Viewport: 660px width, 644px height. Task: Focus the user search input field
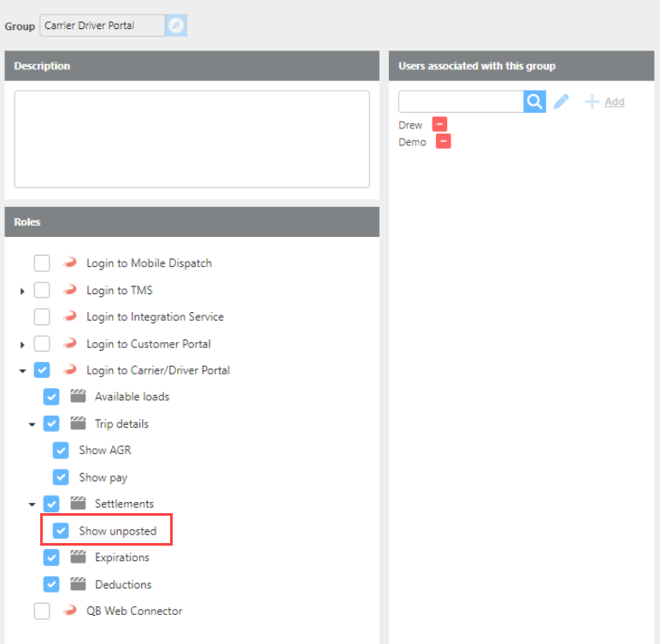pos(461,102)
